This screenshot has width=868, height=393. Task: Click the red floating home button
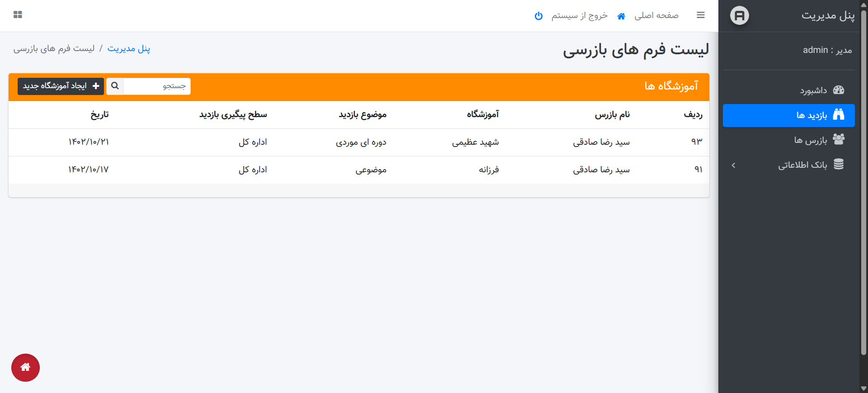click(x=25, y=367)
